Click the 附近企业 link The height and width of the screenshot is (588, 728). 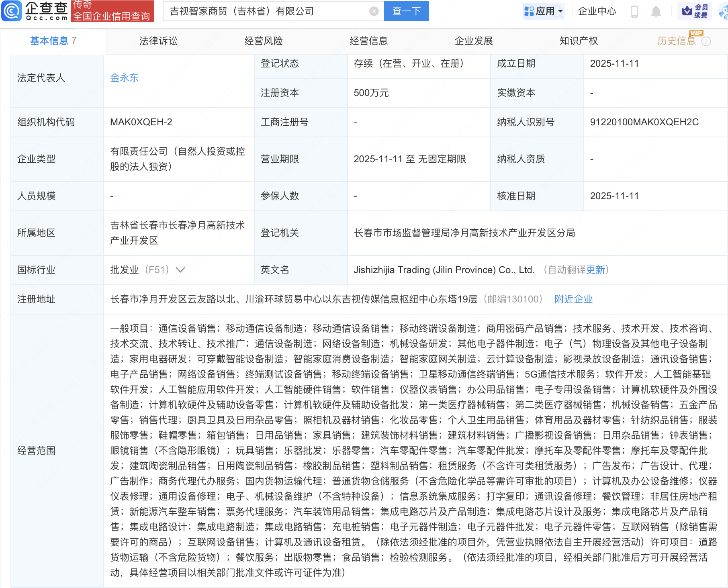573,299
